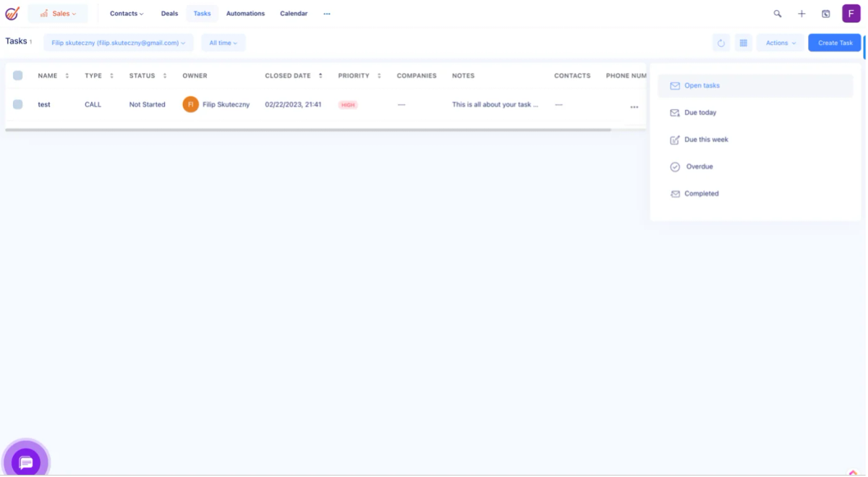Click the closed date 02/22/2023, 21:41
This screenshot has width=868, height=477.
pyautogui.click(x=293, y=105)
